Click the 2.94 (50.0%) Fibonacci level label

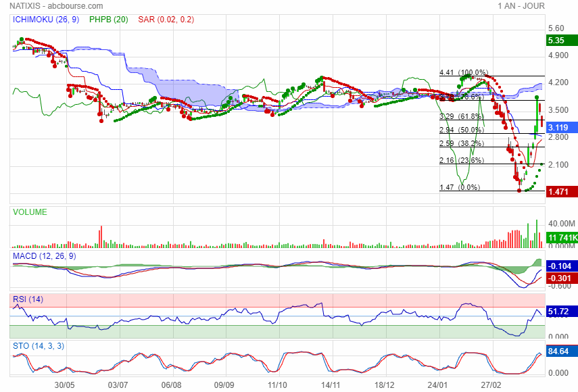pyautogui.click(x=462, y=130)
